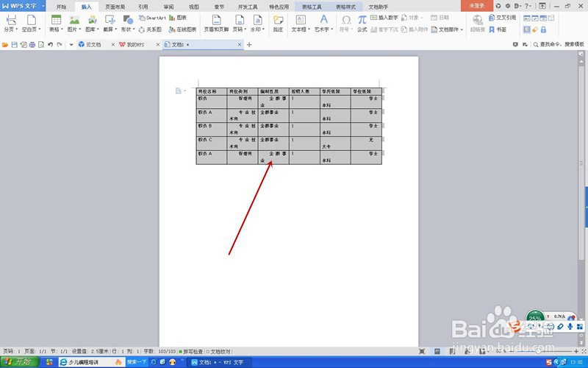
Task: Undo the last action
Action: coord(50,45)
